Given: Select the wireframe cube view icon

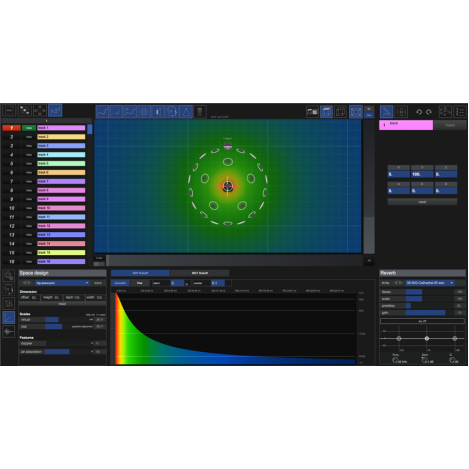Looking at the screenshot, I should 340,112.
